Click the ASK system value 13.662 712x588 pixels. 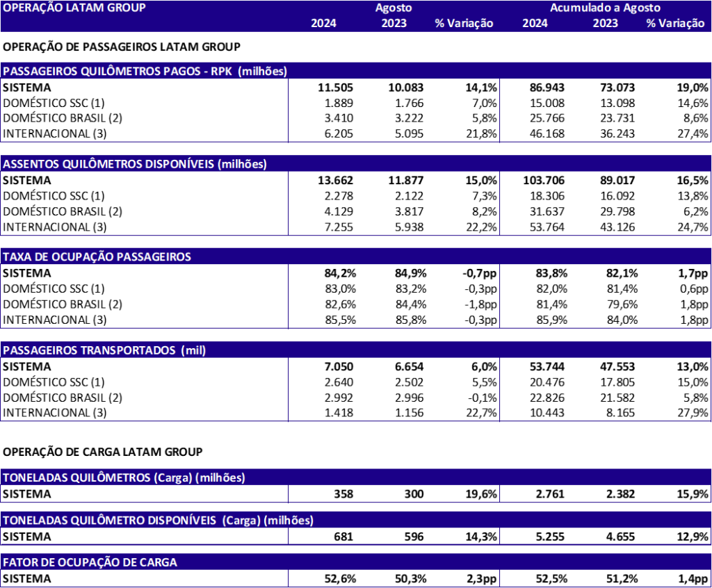click(x=335, y=180)
